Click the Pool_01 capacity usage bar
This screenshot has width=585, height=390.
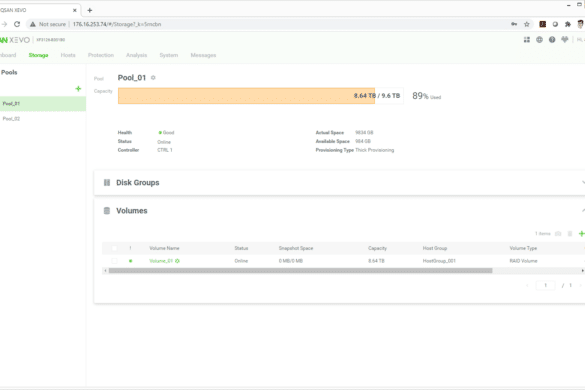click(x=260, y=96)
